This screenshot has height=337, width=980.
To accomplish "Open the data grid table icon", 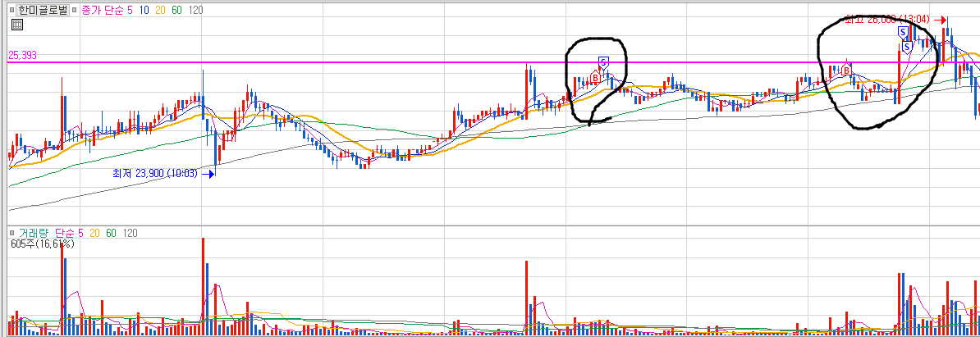I will click(x=17, y=25).
